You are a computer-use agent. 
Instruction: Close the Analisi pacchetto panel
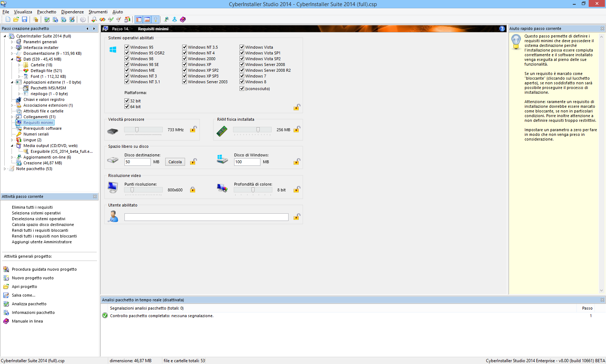click(x=602, y=300)
